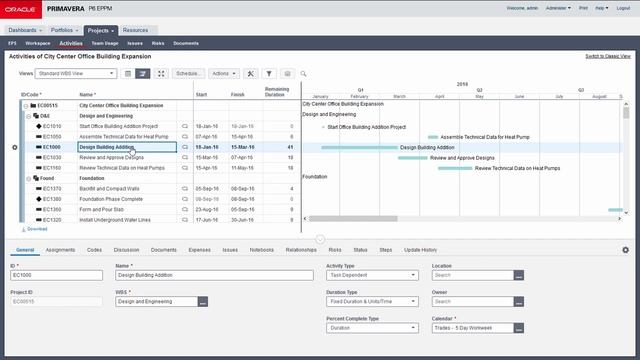Click the Print link

(x=583, y=8)
